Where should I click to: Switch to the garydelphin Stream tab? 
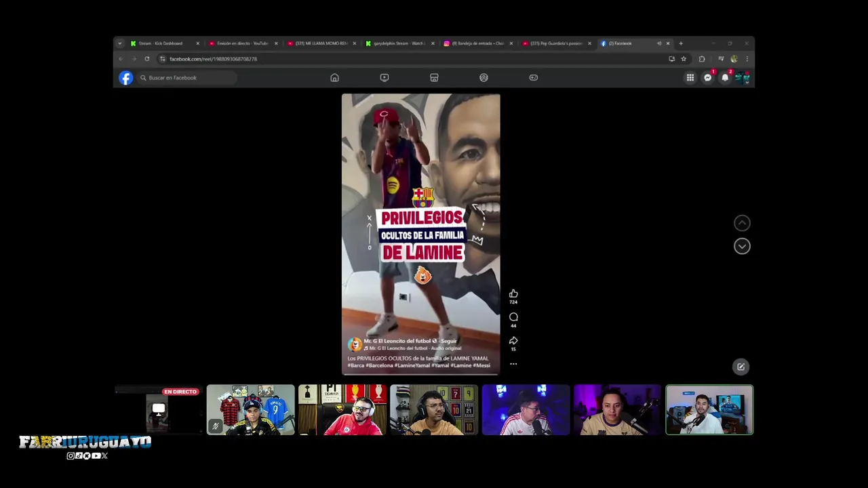399,43
